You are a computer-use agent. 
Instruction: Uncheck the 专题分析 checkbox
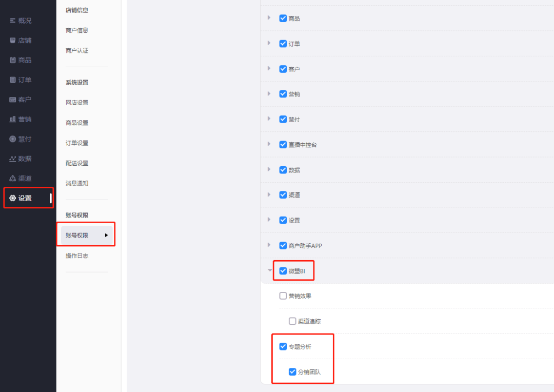point(283,346)
